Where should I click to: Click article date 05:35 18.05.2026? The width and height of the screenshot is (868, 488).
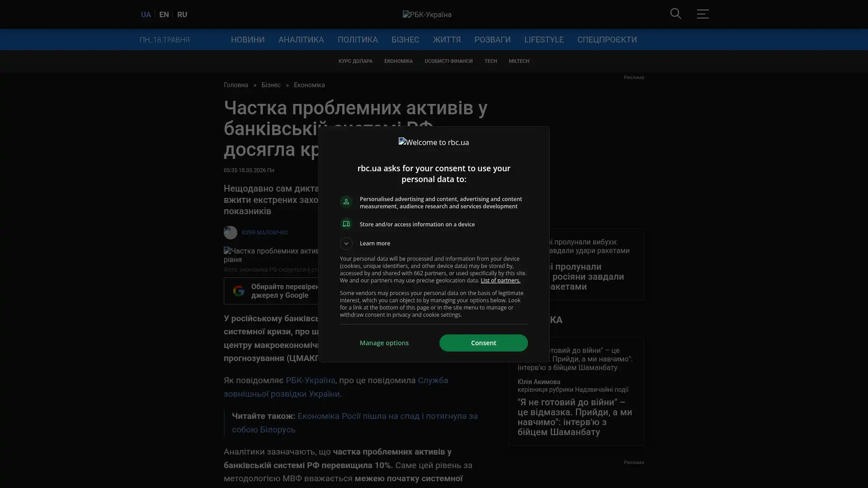pyautogui.click(x=249, y=170)
